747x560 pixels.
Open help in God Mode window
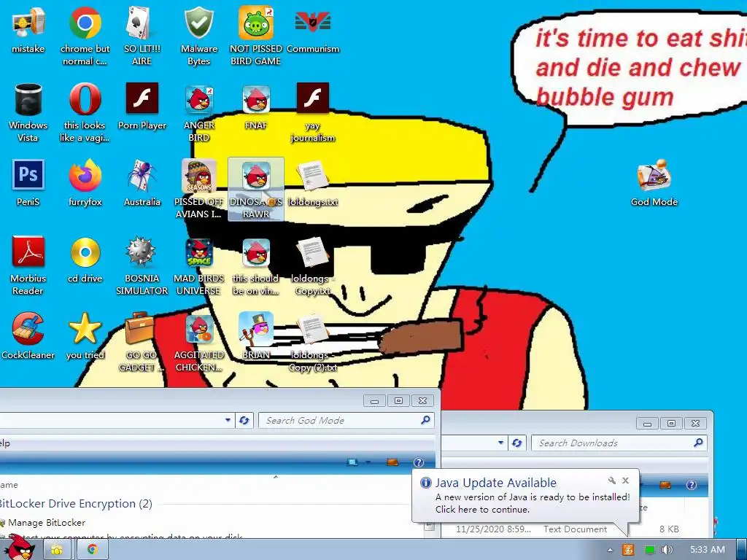[418, 462]
